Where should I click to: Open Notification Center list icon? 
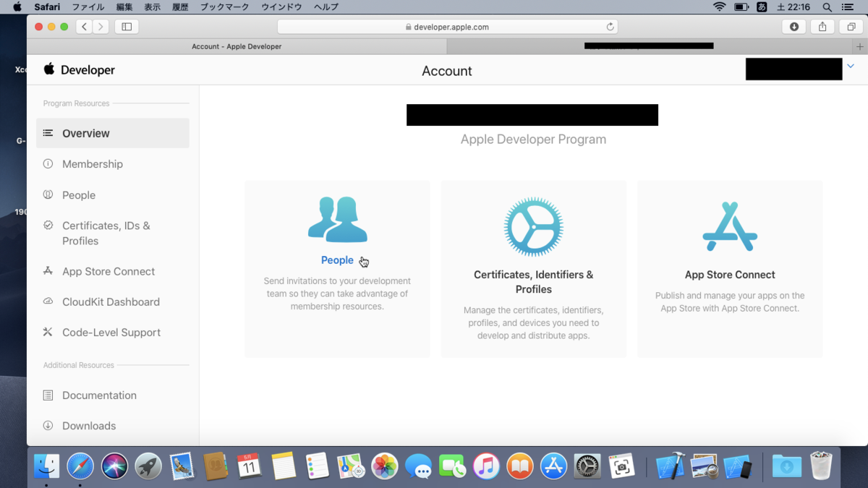coord(848,7)
